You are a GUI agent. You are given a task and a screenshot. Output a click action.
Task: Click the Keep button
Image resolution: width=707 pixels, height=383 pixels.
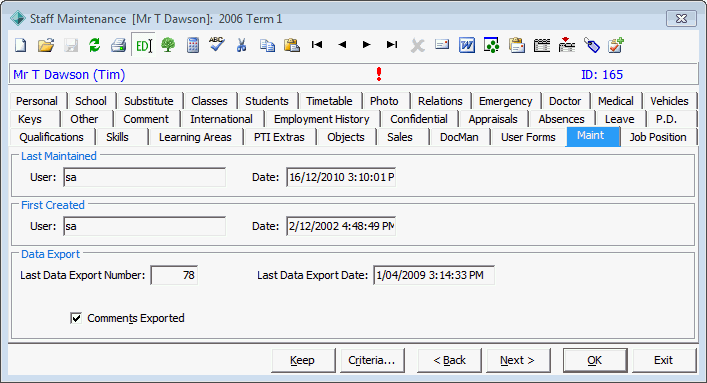(x=303, y=360)
